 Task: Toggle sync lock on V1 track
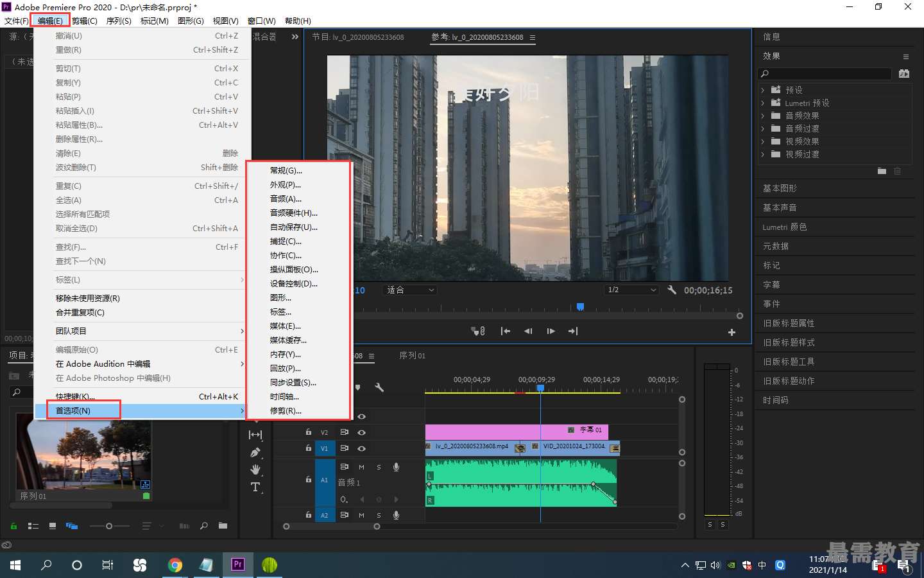[345, 448]
